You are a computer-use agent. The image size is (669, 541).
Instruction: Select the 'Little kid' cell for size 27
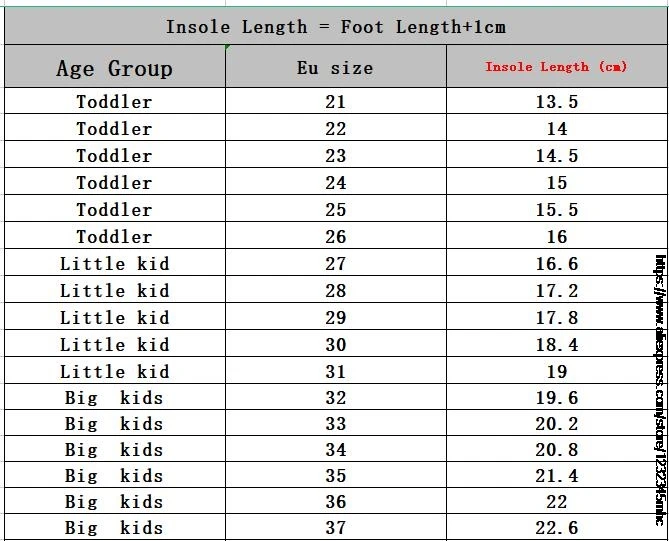click(115, 262)
